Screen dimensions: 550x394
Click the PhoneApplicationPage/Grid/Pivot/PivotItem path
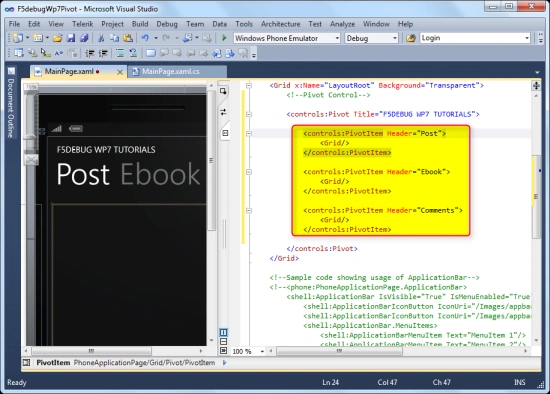click(x=144, y=362)
